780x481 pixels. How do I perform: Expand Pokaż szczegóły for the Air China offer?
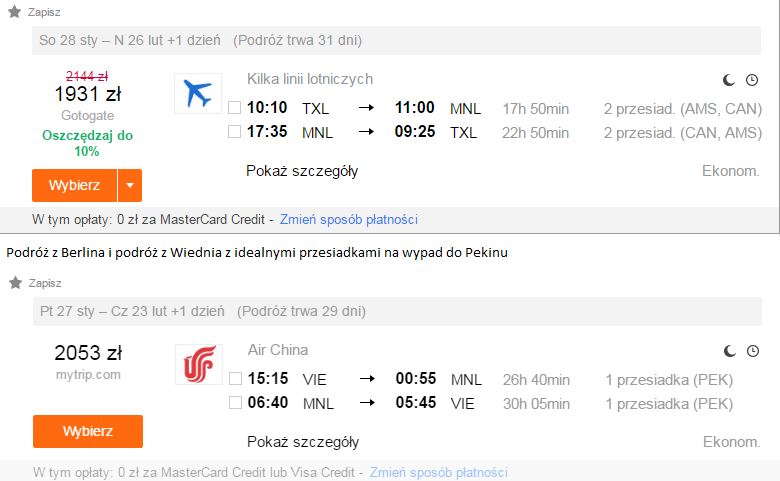click(x=303, y=442)
